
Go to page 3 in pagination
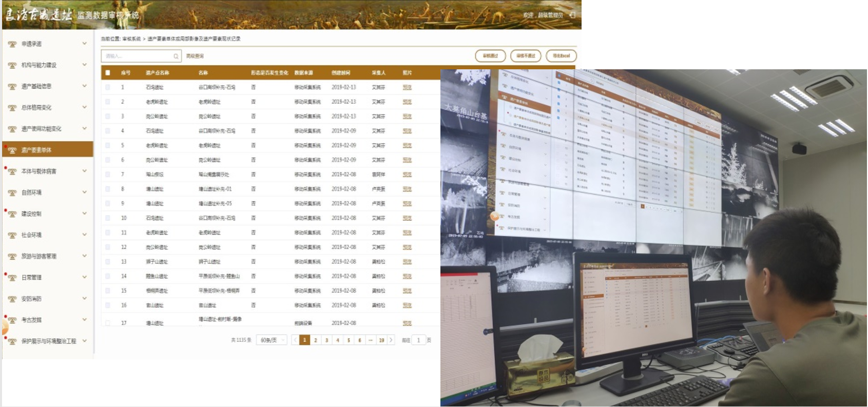click(x=326, y=340)
